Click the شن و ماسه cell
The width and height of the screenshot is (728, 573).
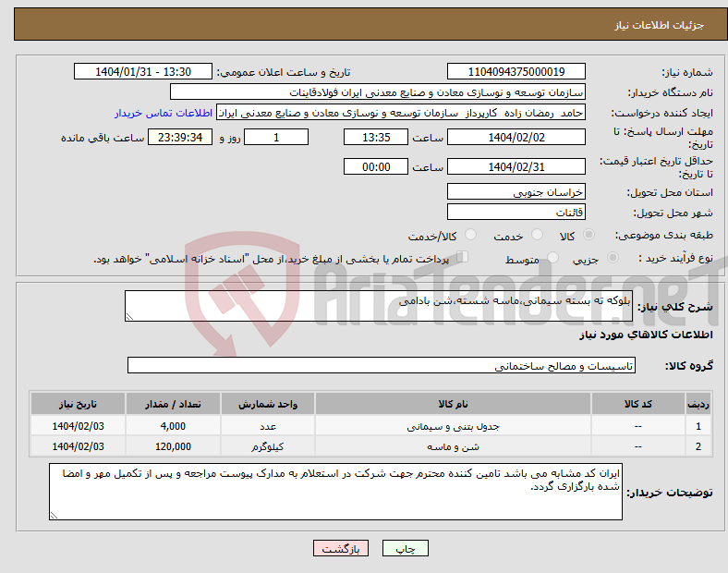[453, 446]
